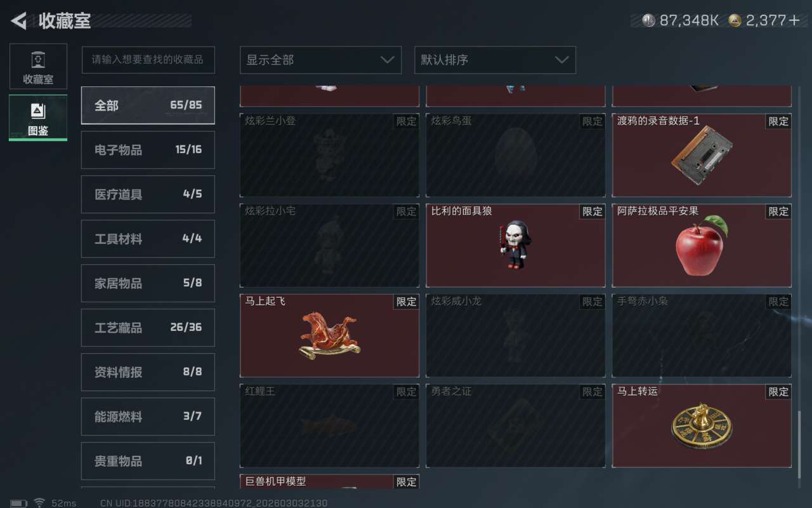Image resolution: width=812 pixels, height=508 pixels.
Task: Open the 渡鸦的录音数据-1 cassette item
Action: (702, 155)
